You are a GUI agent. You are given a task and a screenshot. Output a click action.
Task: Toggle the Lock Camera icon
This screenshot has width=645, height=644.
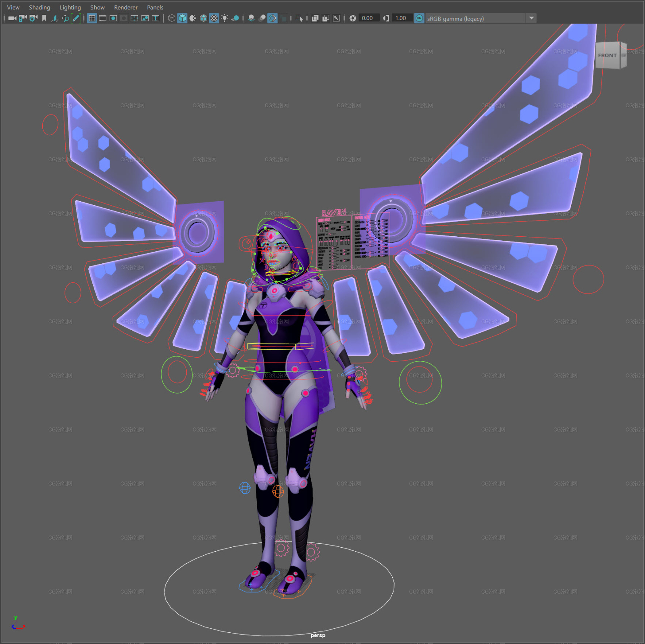click(23, 18)
